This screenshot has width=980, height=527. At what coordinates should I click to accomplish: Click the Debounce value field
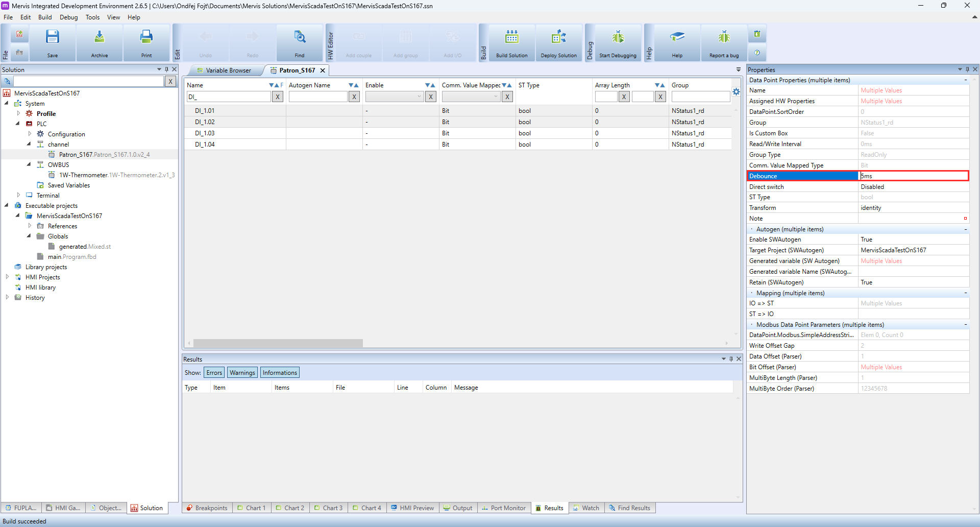point(913,176)
